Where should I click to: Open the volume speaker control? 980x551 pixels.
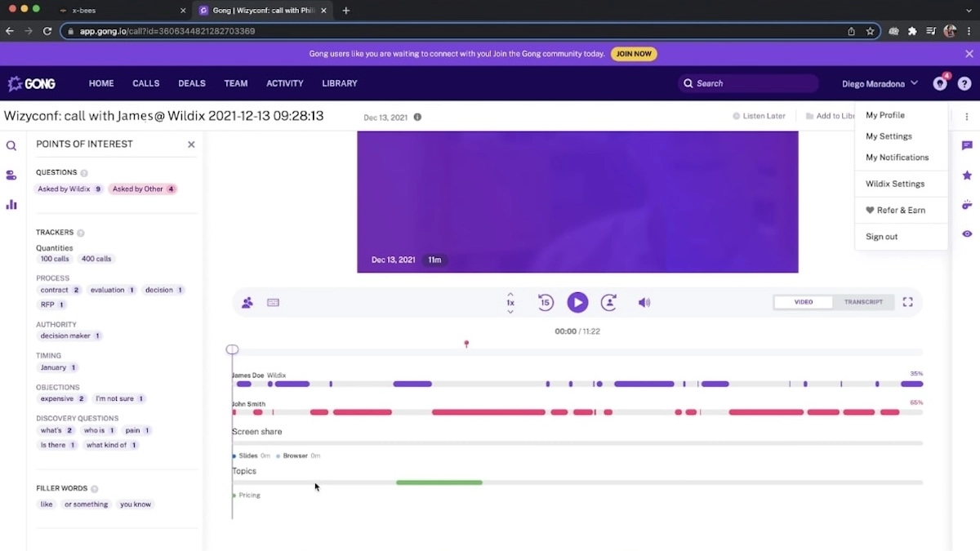[x=644, y=303]
